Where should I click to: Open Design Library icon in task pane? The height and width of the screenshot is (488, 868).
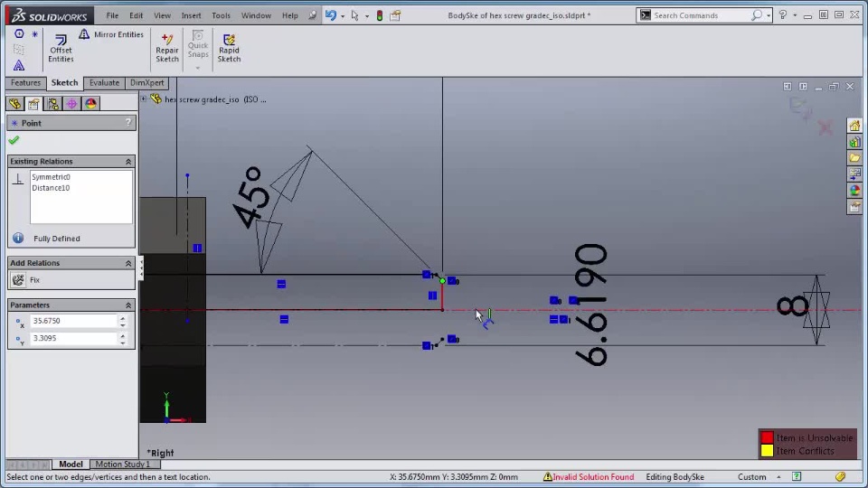point(854,142)
